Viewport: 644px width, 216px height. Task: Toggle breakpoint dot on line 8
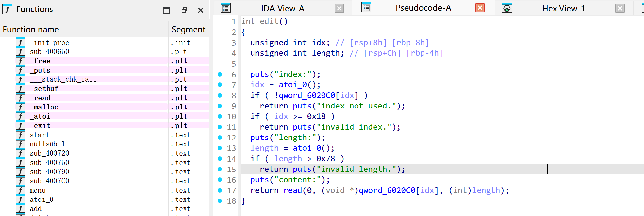pos(220,95)
